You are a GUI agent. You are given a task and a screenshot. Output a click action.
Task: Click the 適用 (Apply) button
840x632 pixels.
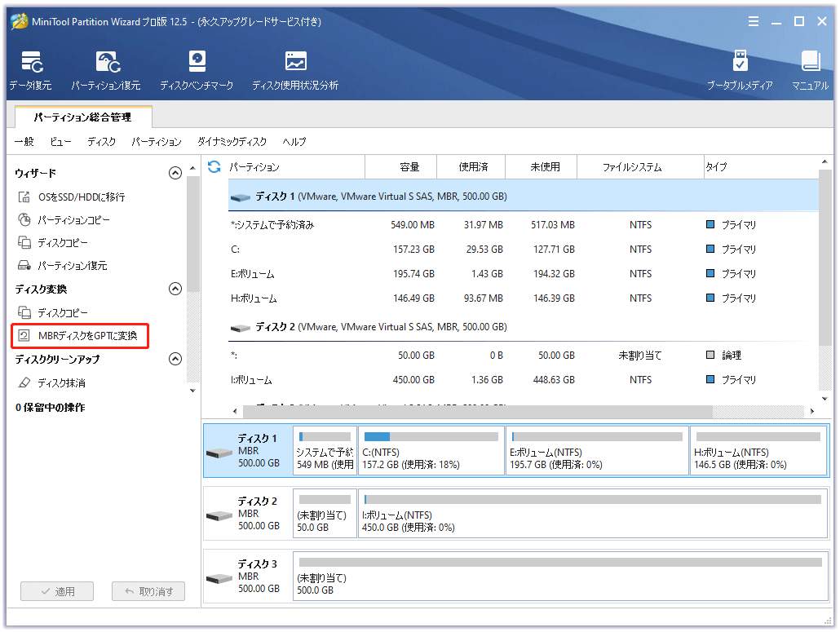pyautogui.click(x=56, y=591)
